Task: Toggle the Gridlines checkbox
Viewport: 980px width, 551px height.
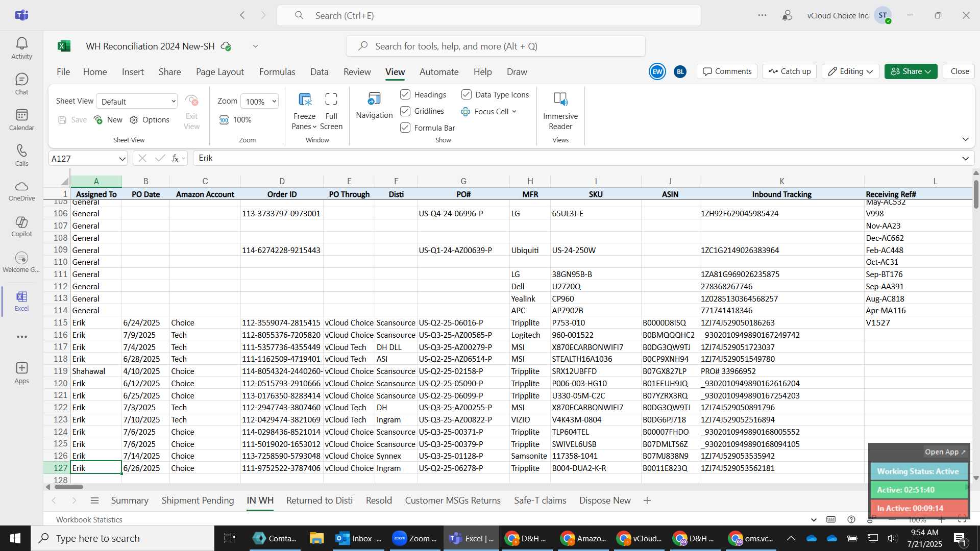Action: [405, 111]
